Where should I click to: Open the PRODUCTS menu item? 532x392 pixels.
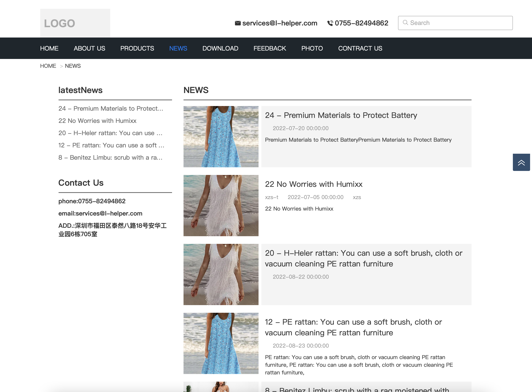tap(137, 48)
